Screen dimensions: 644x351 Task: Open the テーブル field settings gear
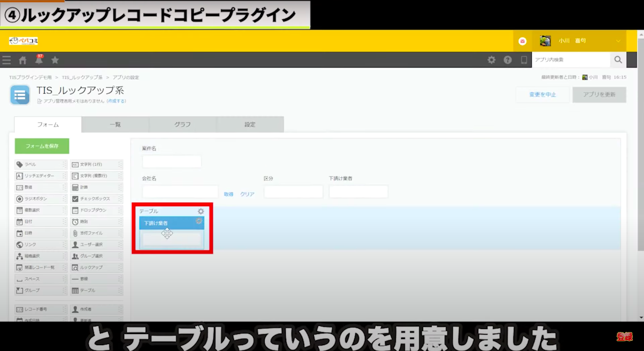pyautogui.click(x=201, y=211)
